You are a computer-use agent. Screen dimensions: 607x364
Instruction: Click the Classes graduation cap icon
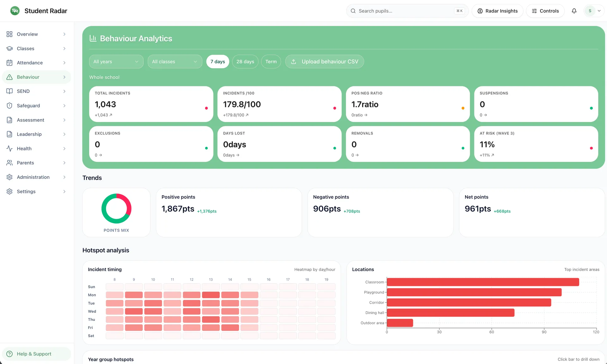pos(9,48)
